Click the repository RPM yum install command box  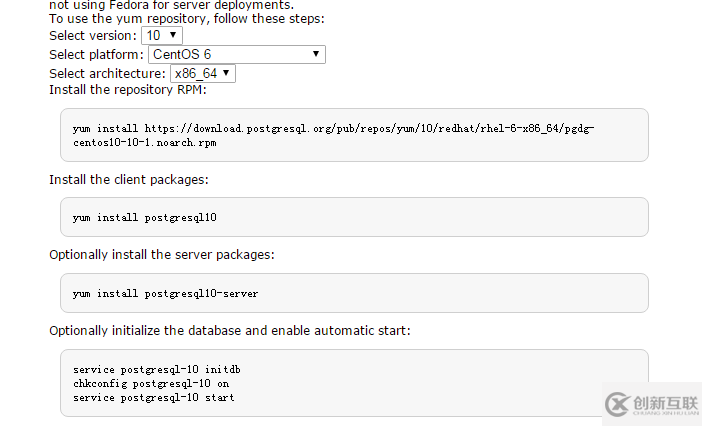[x=354, y=135]
